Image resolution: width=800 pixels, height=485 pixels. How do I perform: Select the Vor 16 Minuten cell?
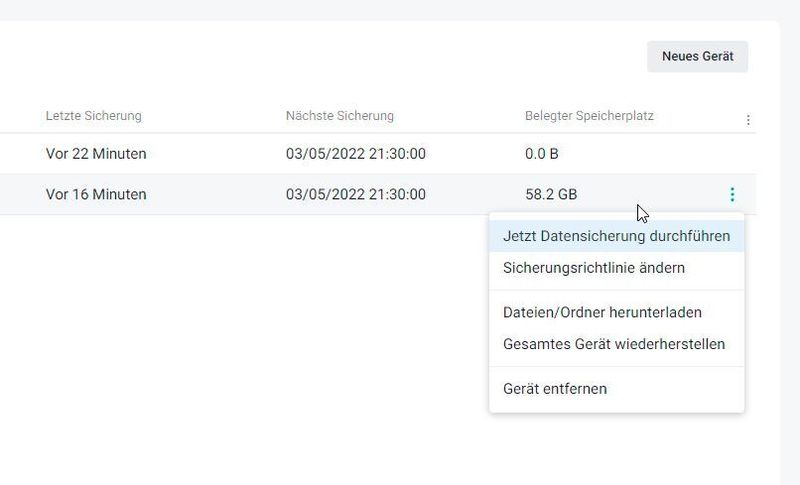click(x=96, y=194)
